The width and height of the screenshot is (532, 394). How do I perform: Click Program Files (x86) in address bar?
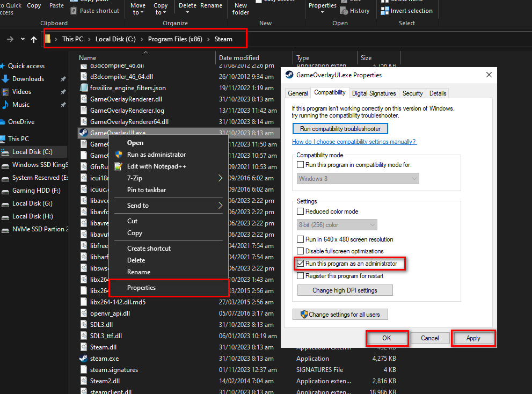[174, 39]
